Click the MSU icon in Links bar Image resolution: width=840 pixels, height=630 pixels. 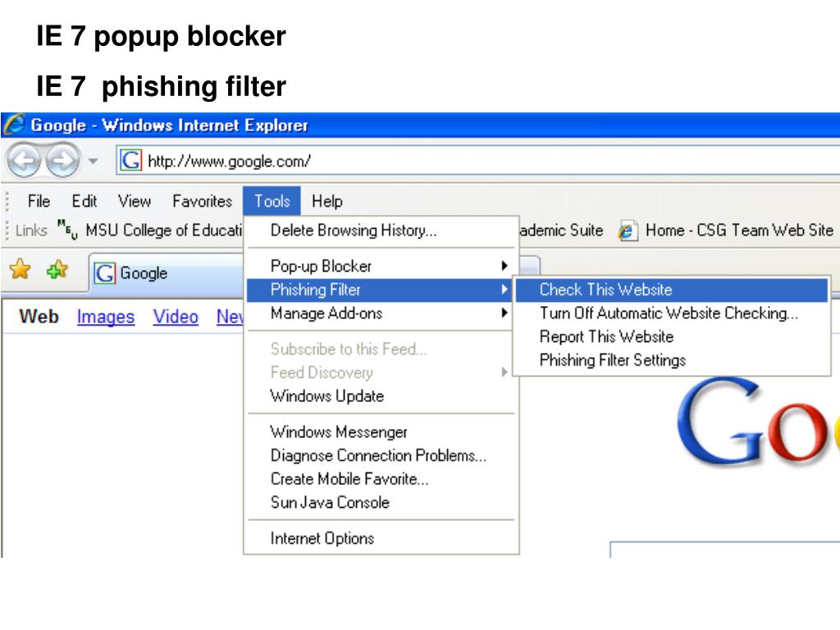coord(67,229)
